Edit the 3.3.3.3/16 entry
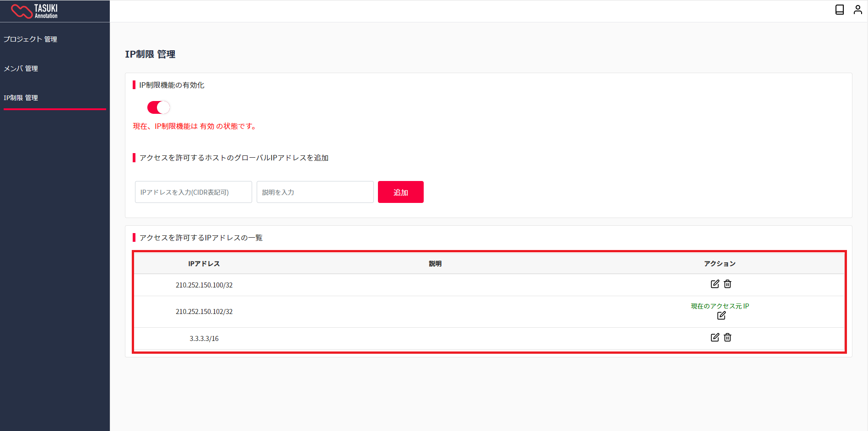868x431 pixels. pyautogui.click(x=715, y=337)
